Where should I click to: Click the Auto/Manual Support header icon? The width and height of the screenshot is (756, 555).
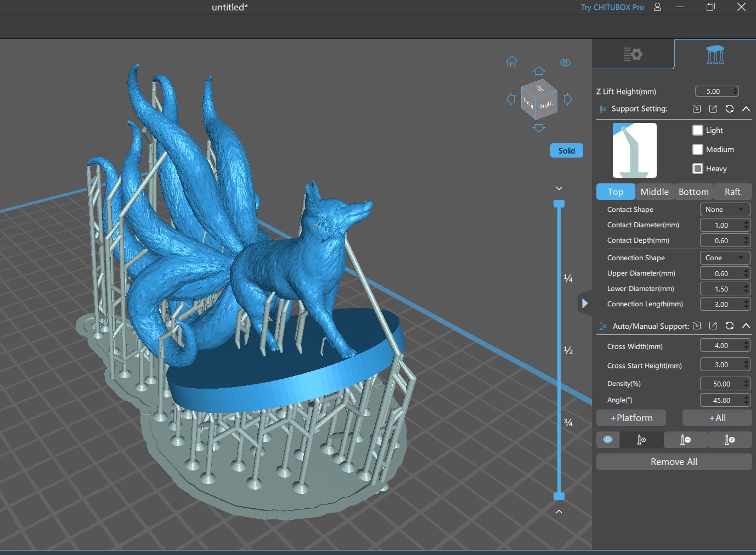(603, 326)
